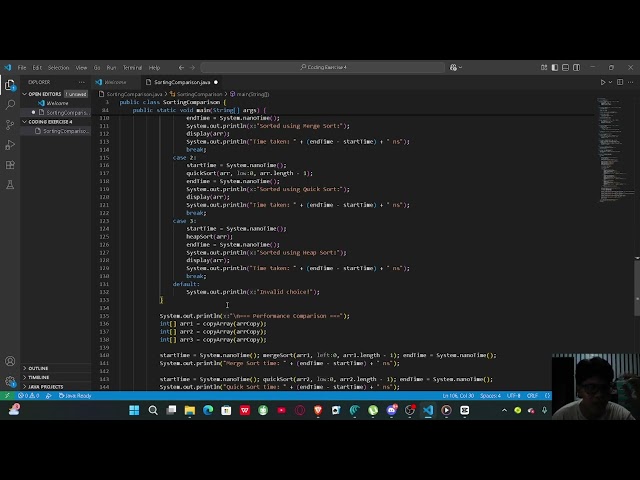Image resolution: width=640 pixels, height=480 pixels.
Task: Open the Accounts icon in activity bar
Action: point(10,361)
